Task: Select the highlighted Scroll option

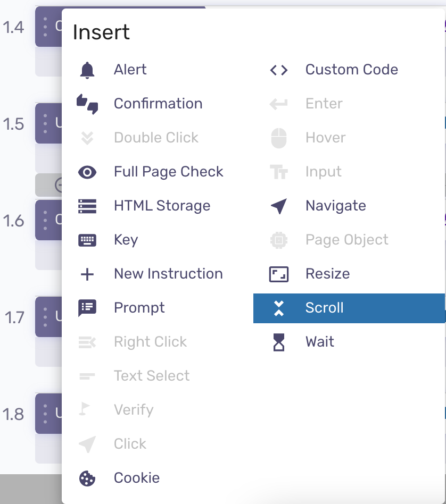Action: [349, 308]
